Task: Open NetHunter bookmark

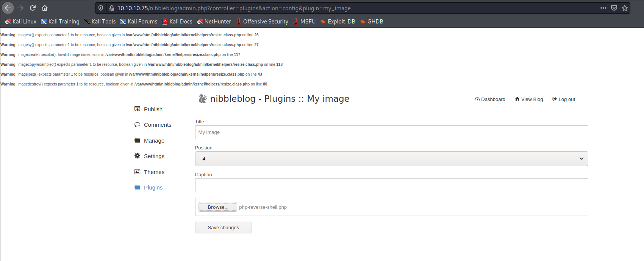Action: tap(214, 22)
